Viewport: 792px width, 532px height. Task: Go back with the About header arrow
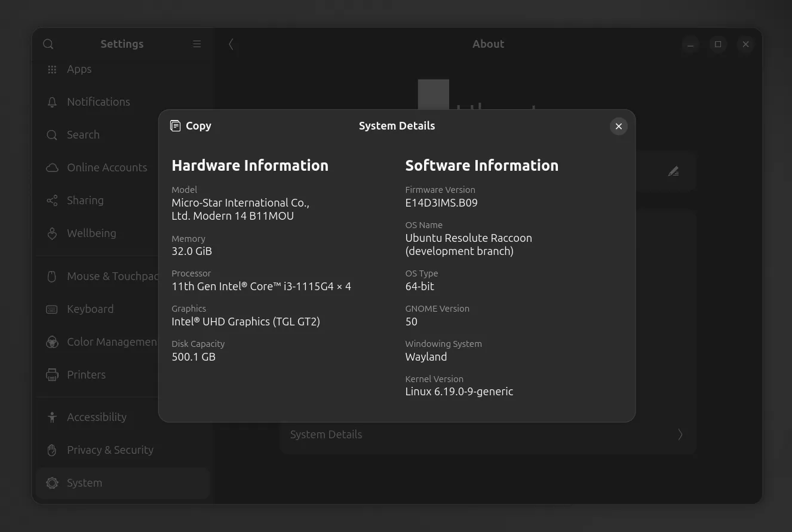coord(231,44)
